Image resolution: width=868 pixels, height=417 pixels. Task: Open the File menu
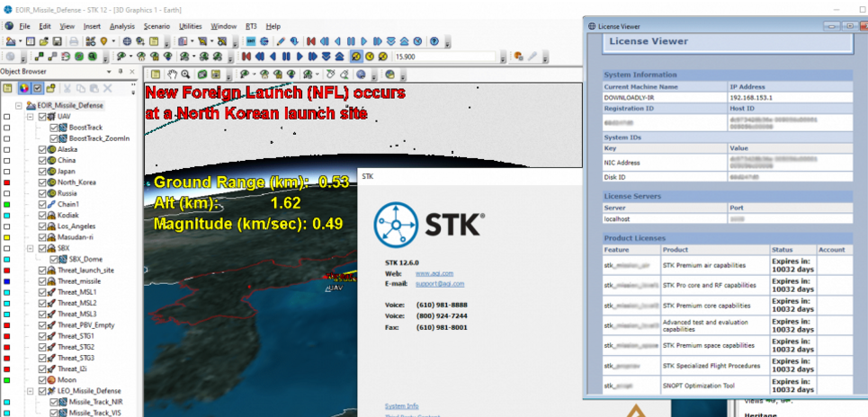pyautogui.click(x=24, y=26)
